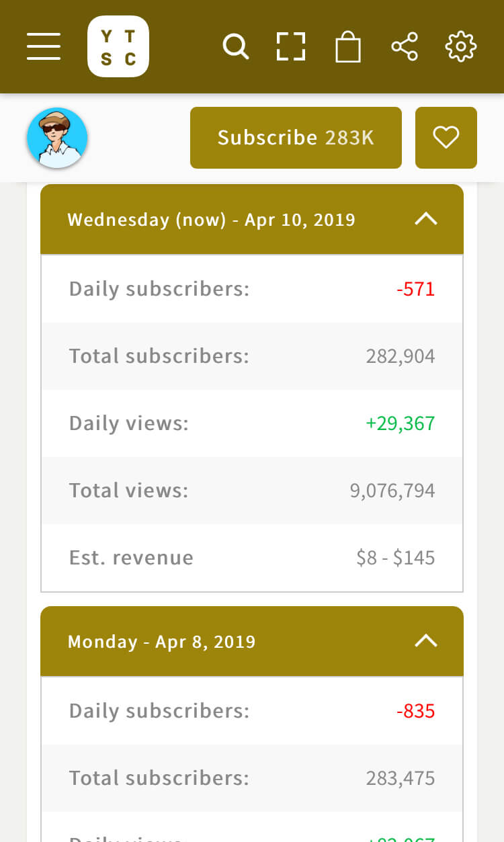
Task: Open the hamburger navigation menu
Action: pos(44,46)
